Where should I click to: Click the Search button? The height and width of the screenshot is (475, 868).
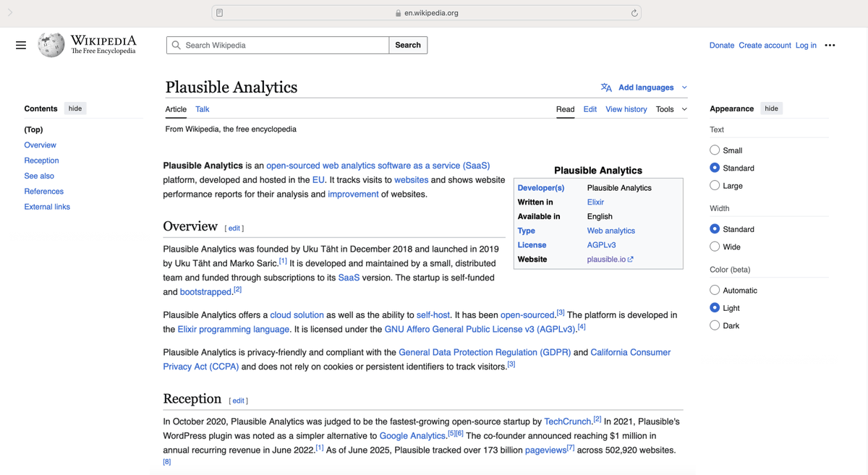[408, 45]
